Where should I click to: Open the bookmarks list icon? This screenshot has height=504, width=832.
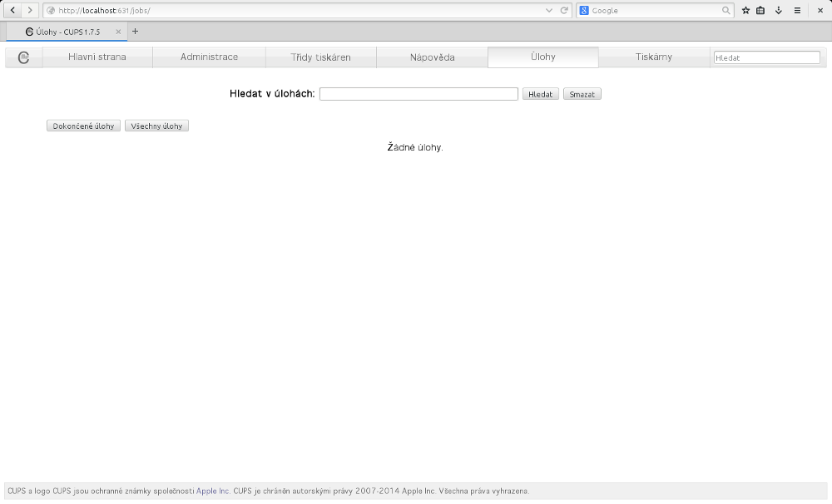coord(760,10)
